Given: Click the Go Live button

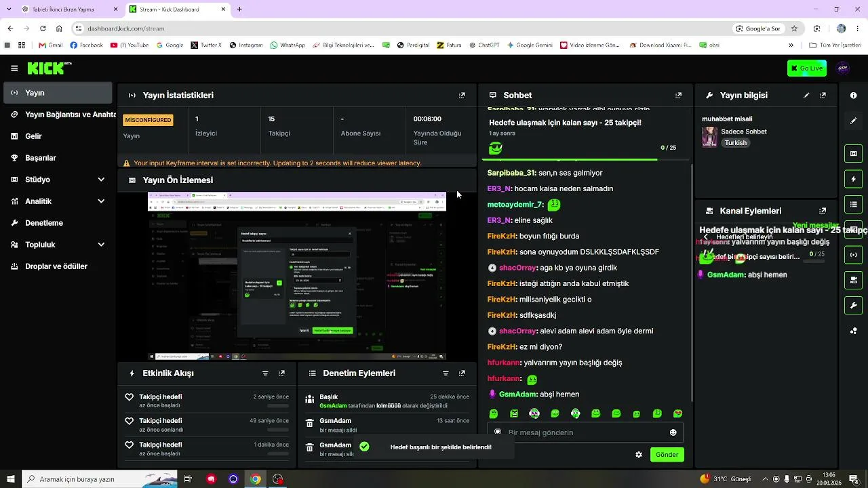Looking at the screenshot, I should [807, 68].
